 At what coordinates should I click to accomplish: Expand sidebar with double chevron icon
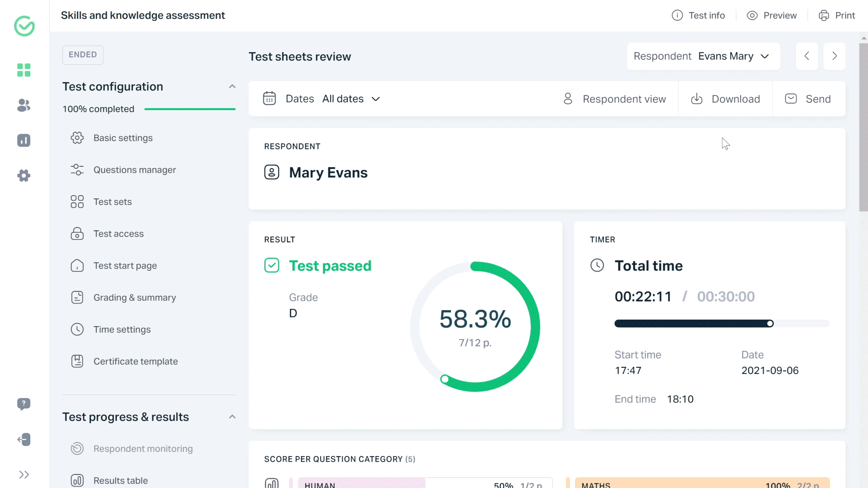(24, 474)
